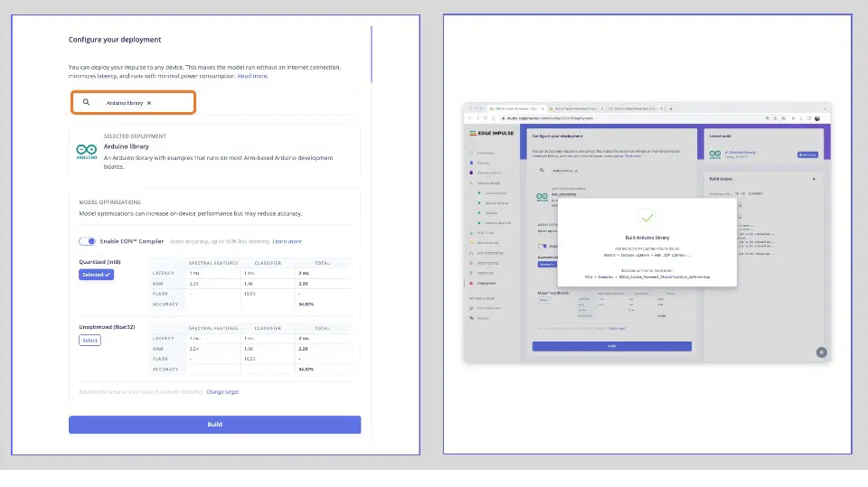Image resolution: width=868 pixels, height=487 pixels.
Task: Click the deployment search input field
Action: pos(172,103)
